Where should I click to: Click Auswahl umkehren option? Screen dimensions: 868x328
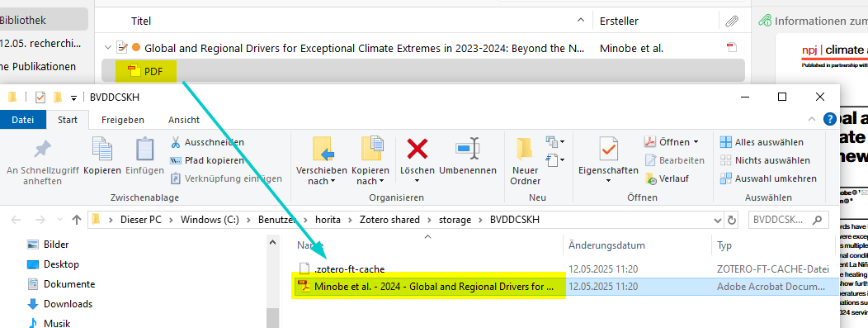(x=768, y=178)
